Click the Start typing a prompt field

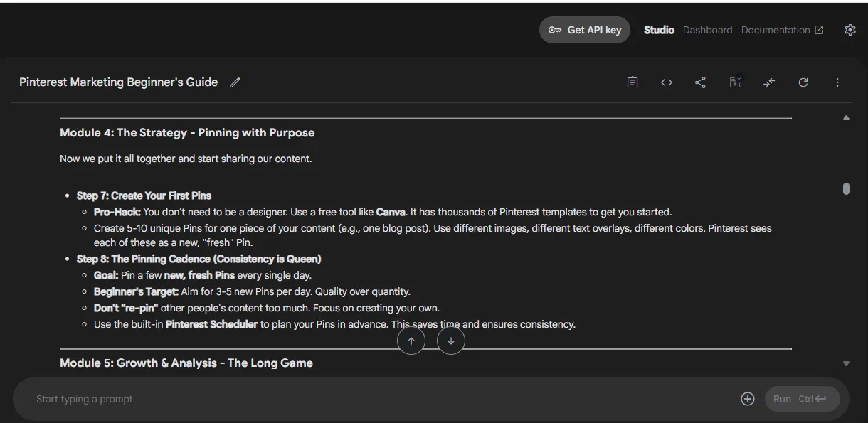tap(384, 399)
